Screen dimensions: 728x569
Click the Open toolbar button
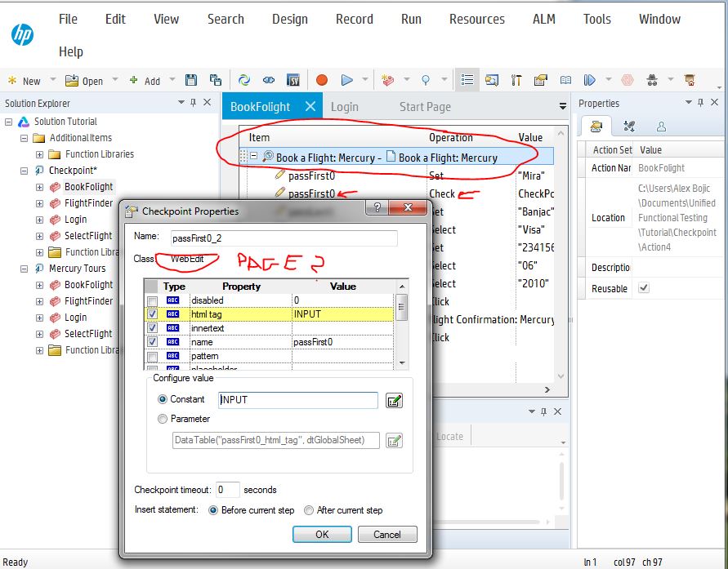tap(84, 81)
